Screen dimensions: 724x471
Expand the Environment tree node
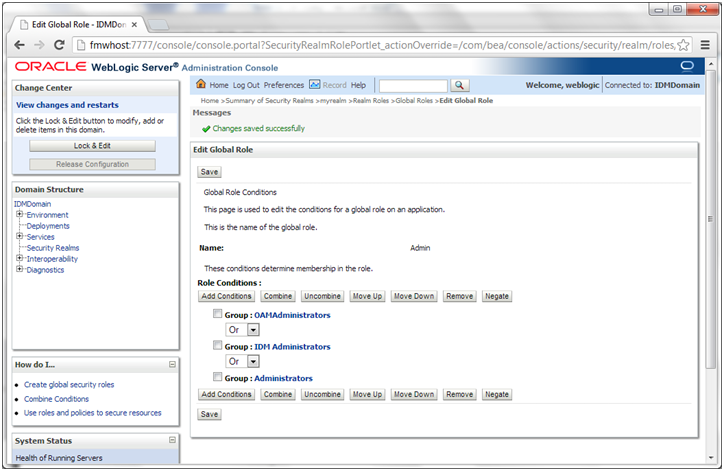[19, 214]
